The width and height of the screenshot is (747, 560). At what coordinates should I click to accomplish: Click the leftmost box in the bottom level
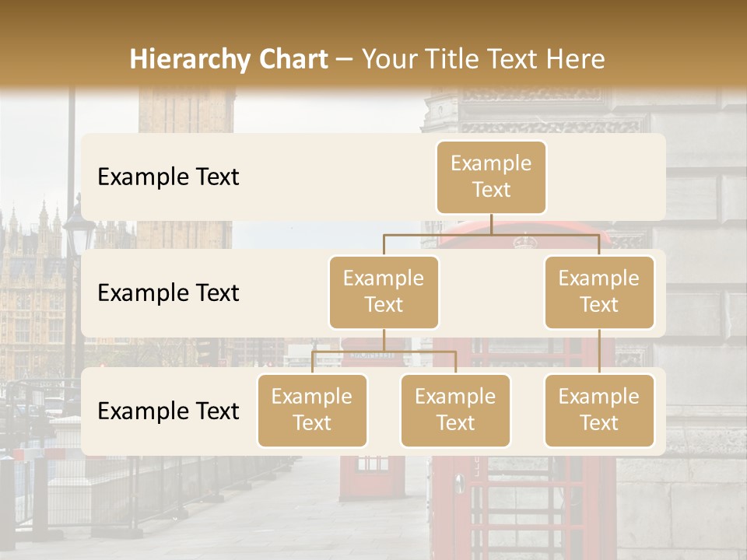[x=312, y=410]
